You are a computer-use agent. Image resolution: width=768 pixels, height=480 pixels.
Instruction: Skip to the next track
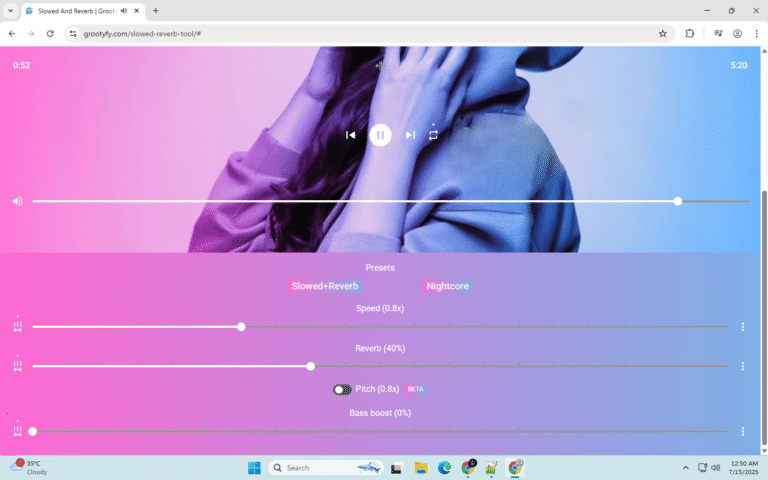410,135
